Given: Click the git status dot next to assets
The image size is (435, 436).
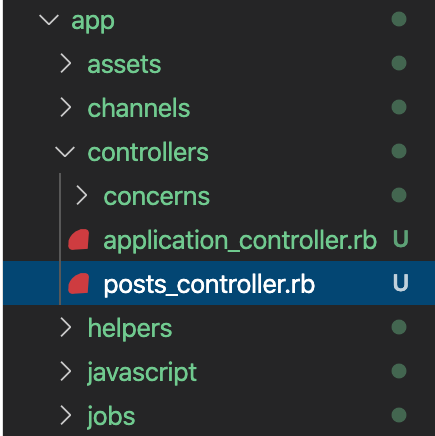Looking at the screenshot, I should click(399, 63).
